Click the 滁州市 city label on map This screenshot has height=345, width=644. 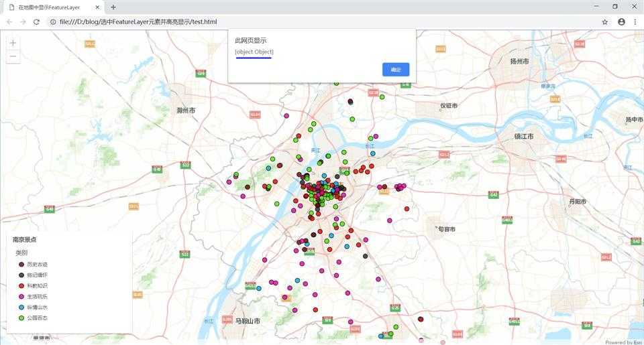coord(186,111)
